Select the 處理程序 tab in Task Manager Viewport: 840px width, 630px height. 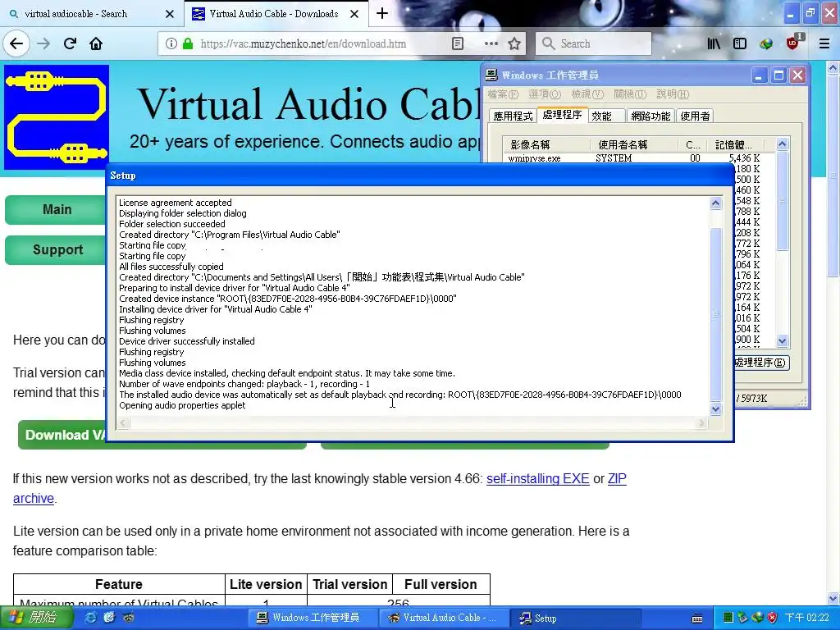coord(562,115)
